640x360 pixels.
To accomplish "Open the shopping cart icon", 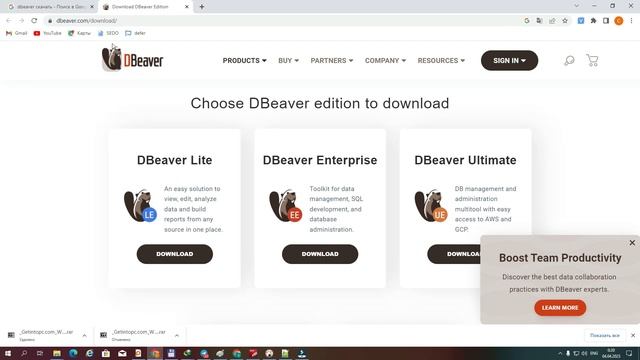I will 592,60.
